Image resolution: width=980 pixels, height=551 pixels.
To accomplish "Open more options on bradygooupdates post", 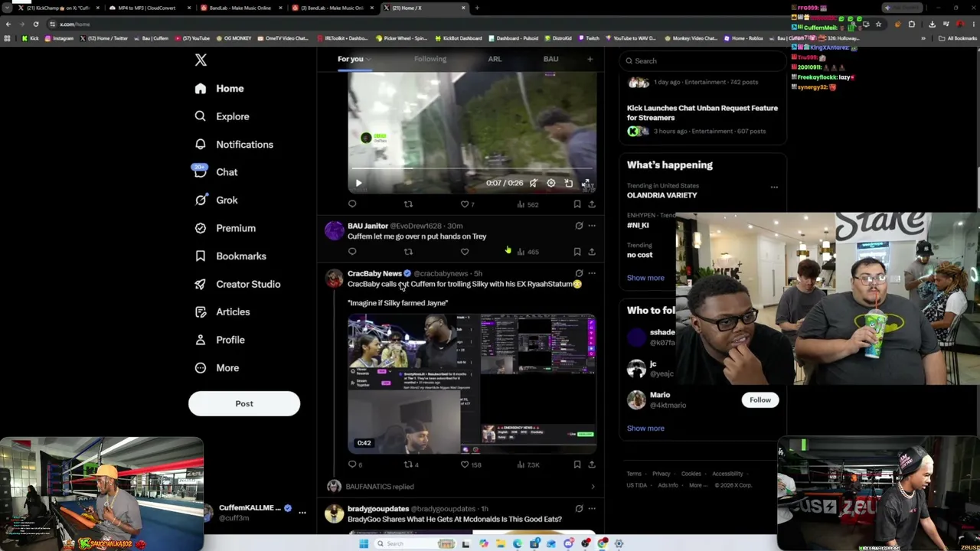I will pyautogui.click(x=592, y=509).
